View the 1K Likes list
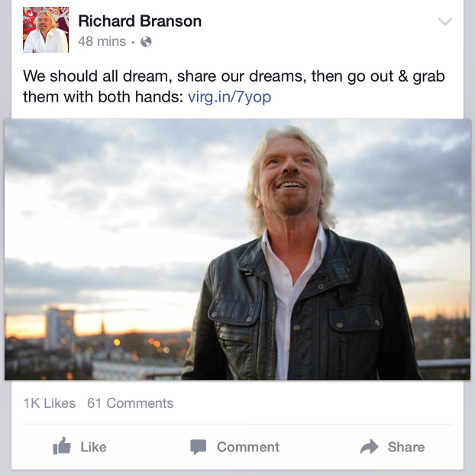 click(x=49, y=403)
